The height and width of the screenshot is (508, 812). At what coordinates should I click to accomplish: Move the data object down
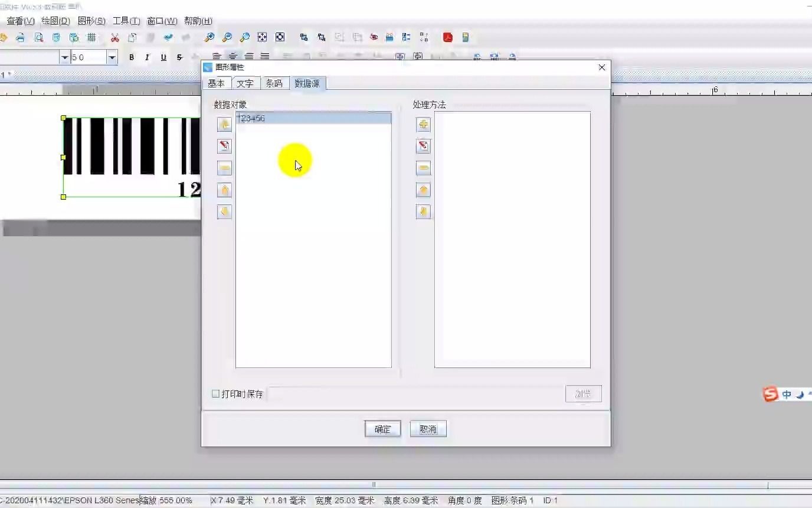click(224, 211)
